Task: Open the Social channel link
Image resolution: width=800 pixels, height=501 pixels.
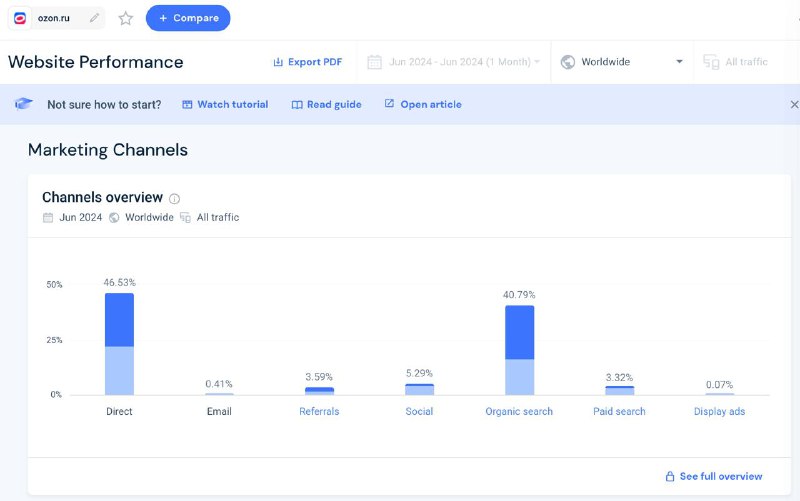Action: tap(419, 411)
